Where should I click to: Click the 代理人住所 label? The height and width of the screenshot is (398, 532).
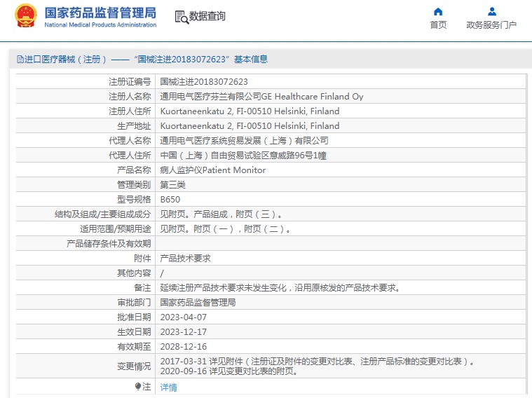point(130,156)
